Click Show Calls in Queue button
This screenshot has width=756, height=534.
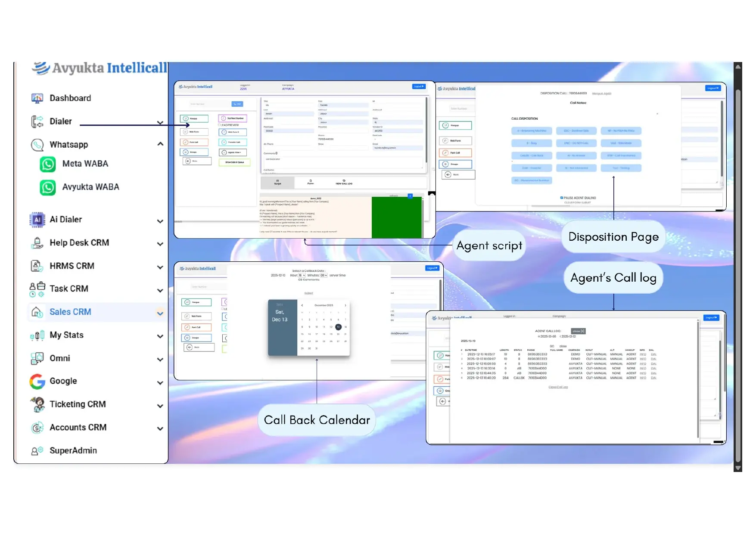(x=234, y=162)
